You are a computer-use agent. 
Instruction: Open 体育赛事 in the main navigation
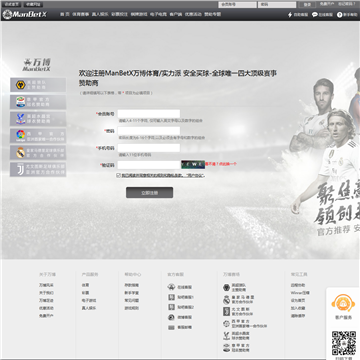coord(81,14)
